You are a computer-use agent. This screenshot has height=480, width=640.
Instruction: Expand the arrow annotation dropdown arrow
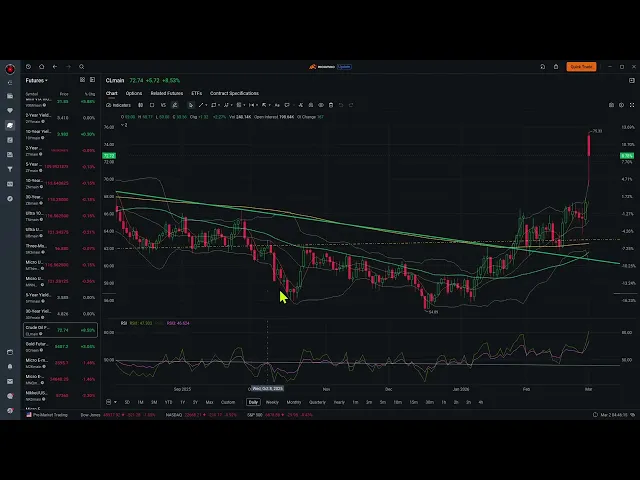coord(269,105)
